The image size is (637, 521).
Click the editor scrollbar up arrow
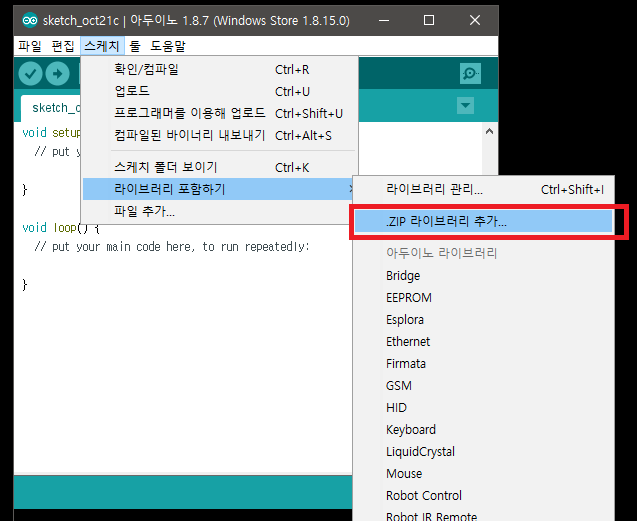pyautogui.click(x=490, y=132)
